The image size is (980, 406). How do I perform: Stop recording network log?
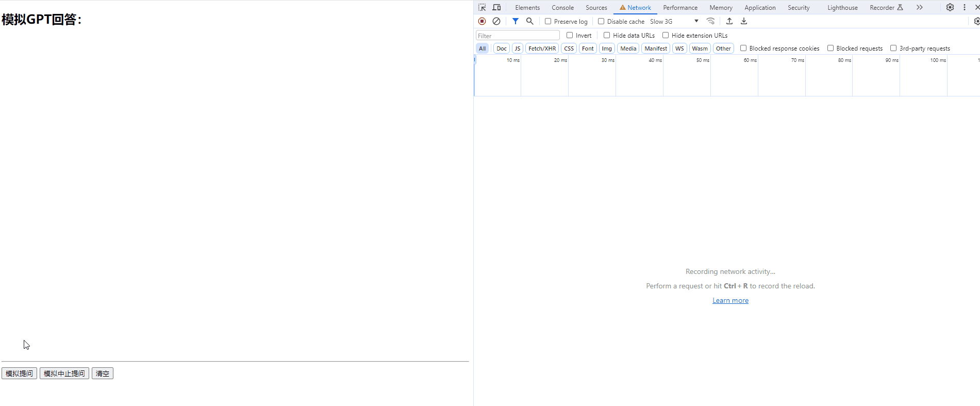(482, 21)
